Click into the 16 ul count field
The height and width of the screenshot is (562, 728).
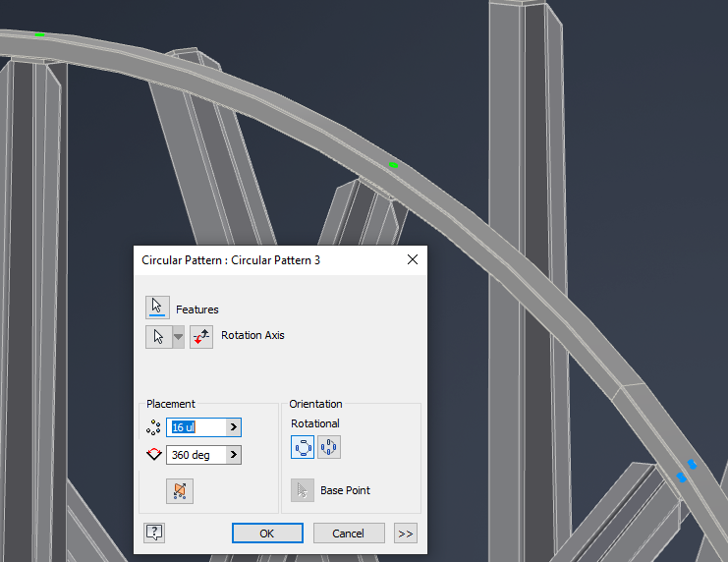coord(196,427)
